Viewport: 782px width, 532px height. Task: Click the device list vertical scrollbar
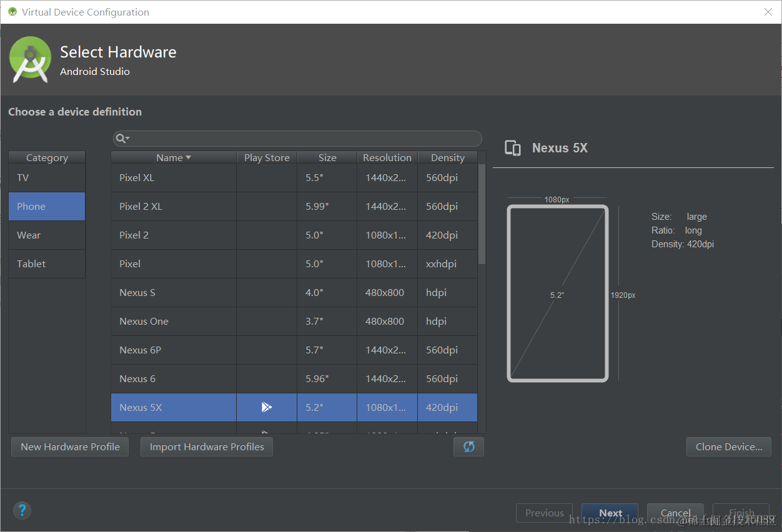click(x=482, y=214)
